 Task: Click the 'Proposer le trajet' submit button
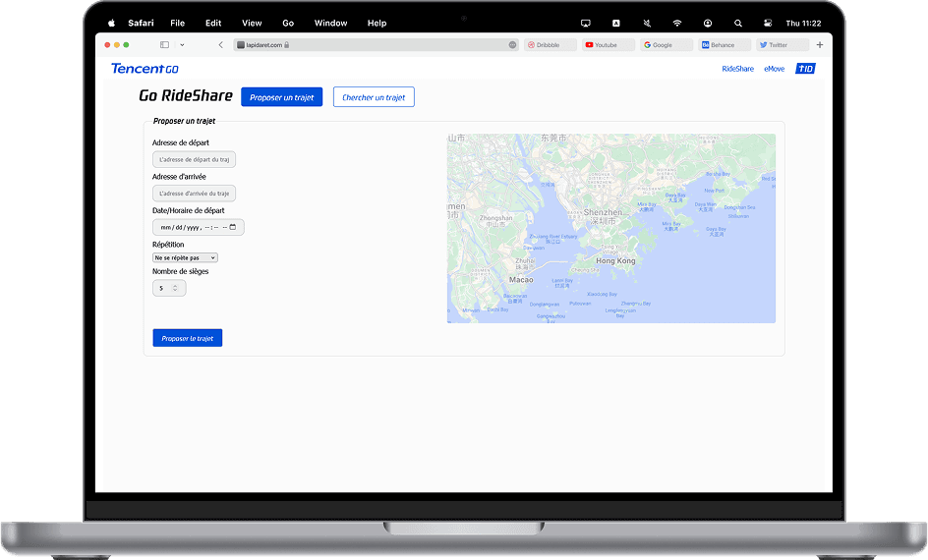pos(188,338)
